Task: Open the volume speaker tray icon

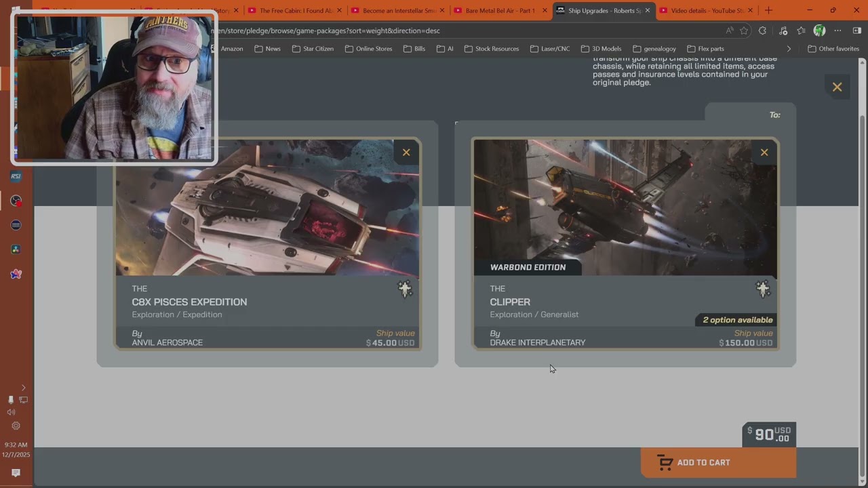Action: (11, 412)
